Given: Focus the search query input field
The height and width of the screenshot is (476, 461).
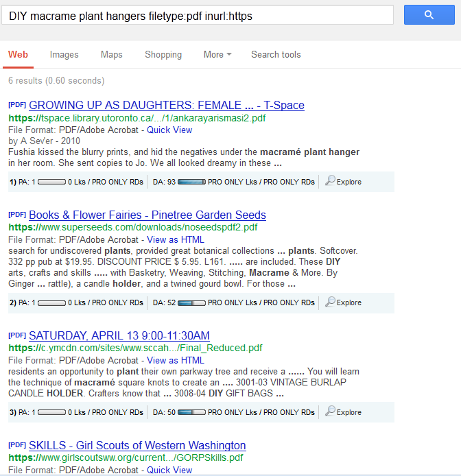Looking at the screenshot, I should coord(198,15).
